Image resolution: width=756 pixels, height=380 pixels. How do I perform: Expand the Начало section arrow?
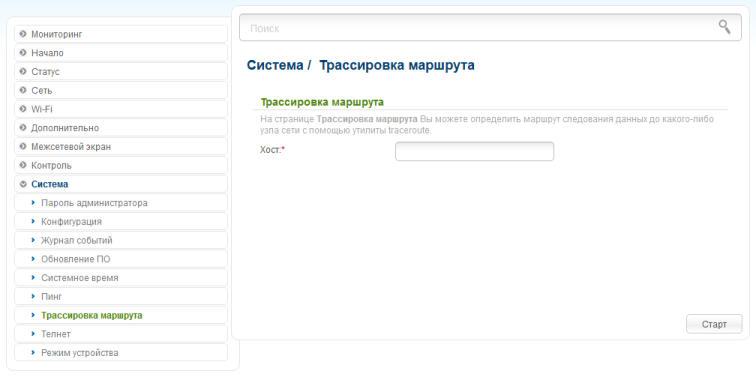23,53
